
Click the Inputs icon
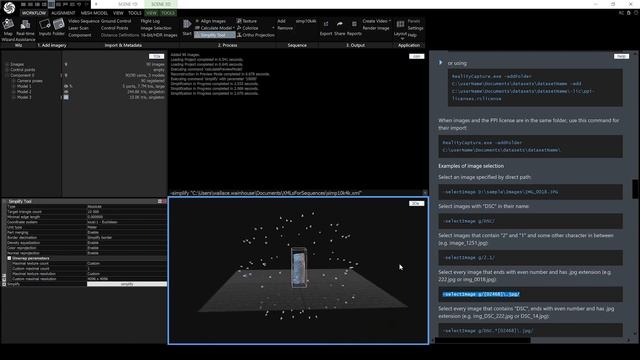tap(45, 25)
